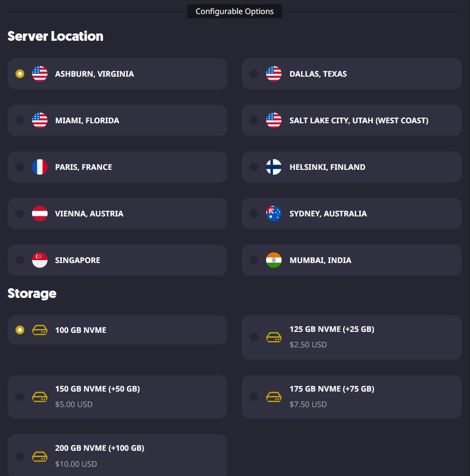Click the Australia flag icon
This screenshot has height=476, width=470.
point(274,213)
